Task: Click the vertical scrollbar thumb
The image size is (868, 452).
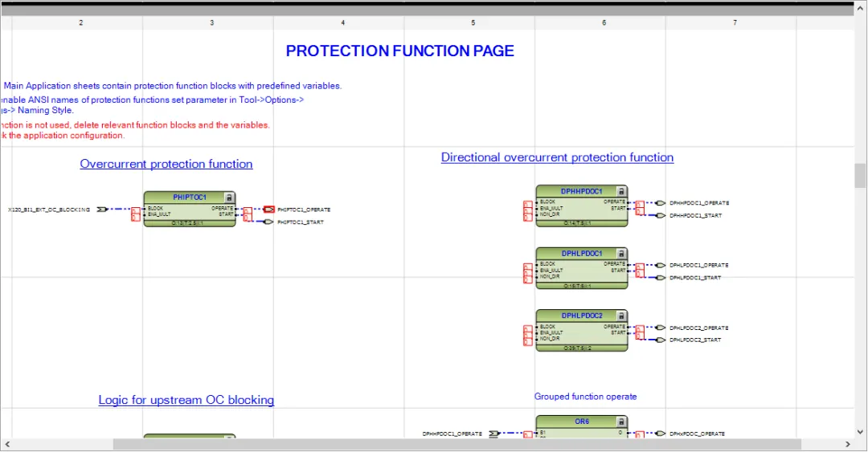Action: point(860,174)
